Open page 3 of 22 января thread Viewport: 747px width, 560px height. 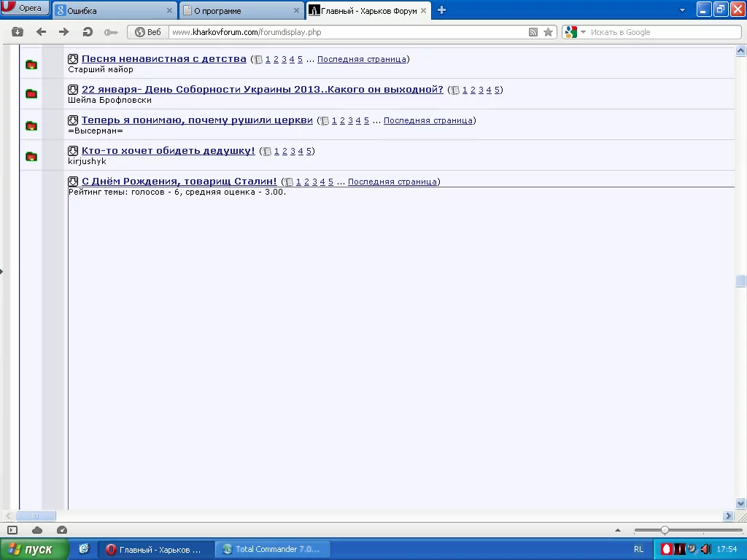coord(481,90)
